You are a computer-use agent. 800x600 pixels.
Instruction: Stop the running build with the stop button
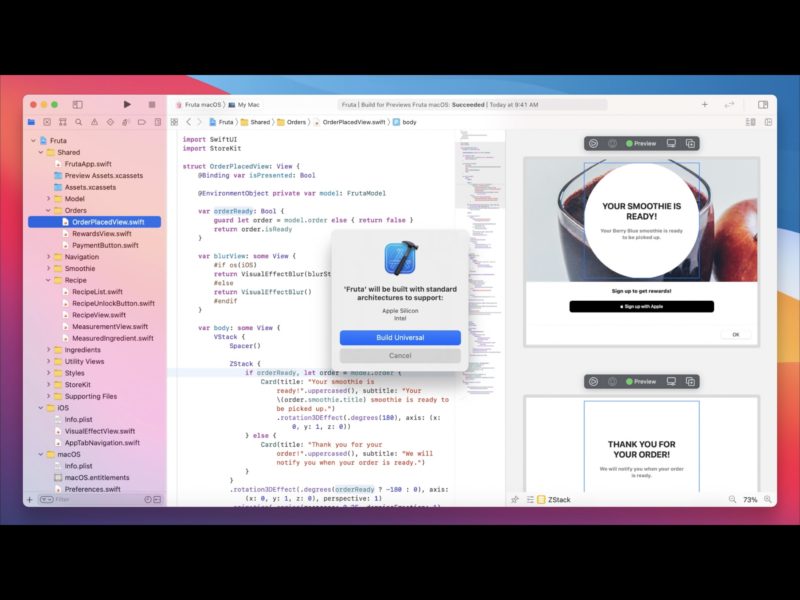tap(152, 105)
